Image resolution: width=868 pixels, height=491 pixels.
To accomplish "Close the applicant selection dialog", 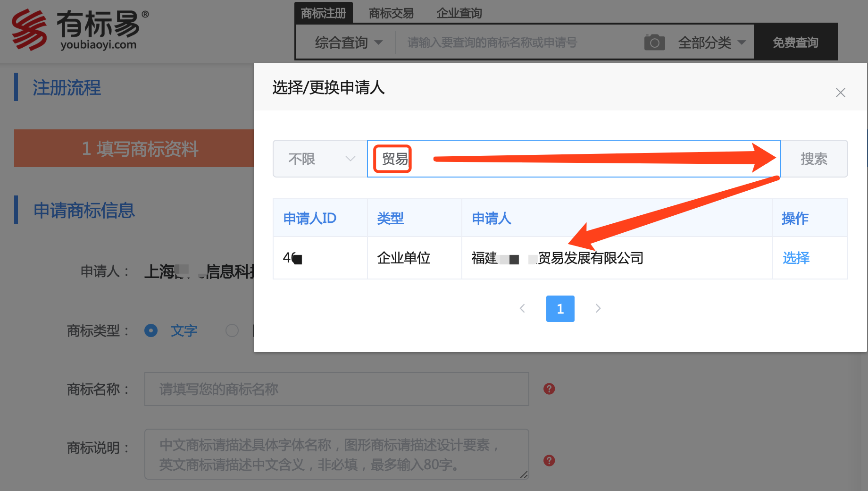I will pyautogui.click(x=840, y=93).
